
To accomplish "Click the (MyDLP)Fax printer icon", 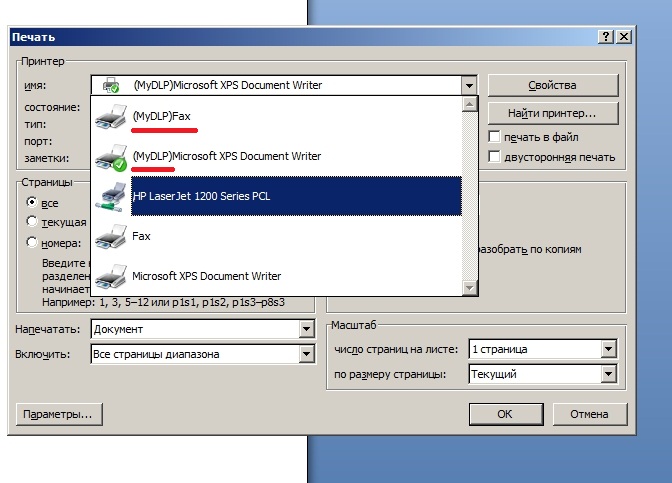I will (x=111, y=116).
